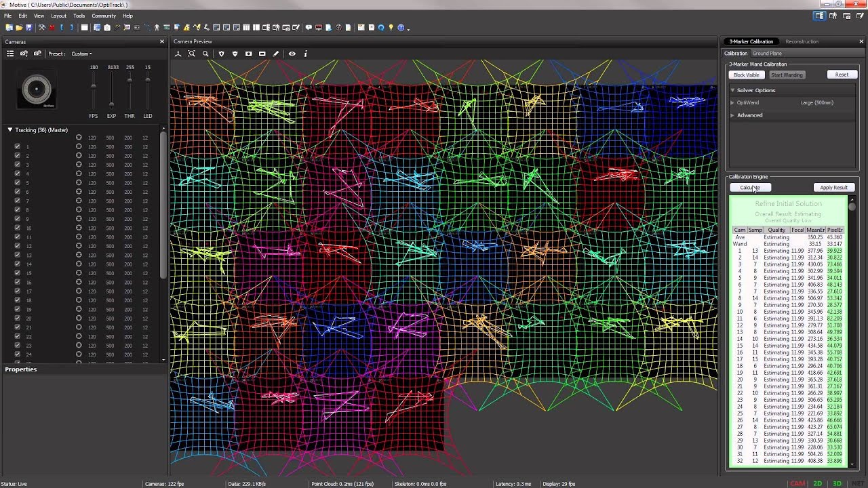Image resolution: width=868 pixels, height=488 pixels.
Task: Click the save project icon in main toolbar
Action: (x=28, y=28)
